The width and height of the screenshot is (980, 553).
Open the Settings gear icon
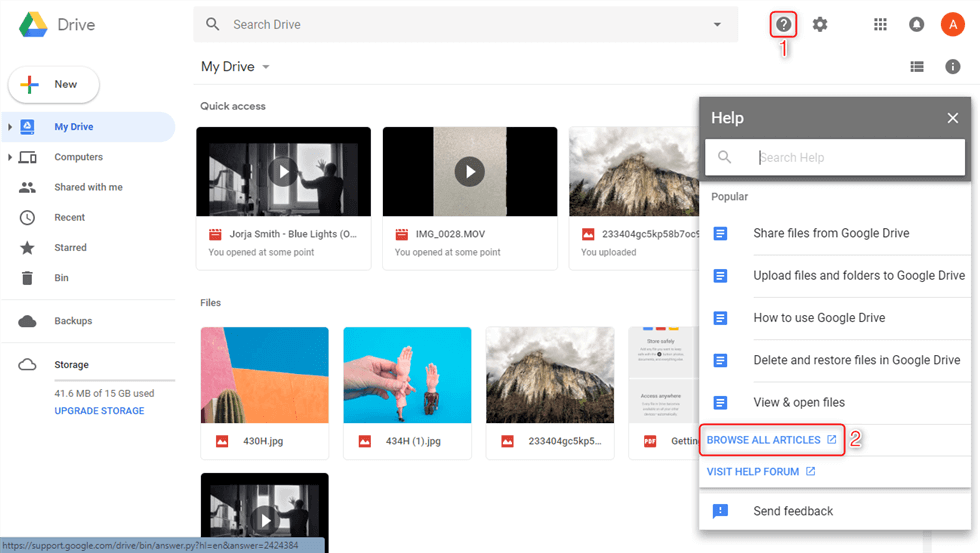[820, 24]
